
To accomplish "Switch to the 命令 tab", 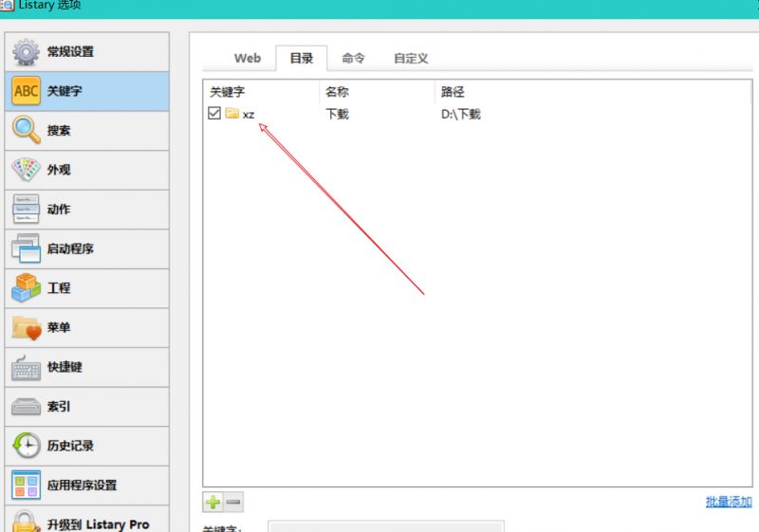I will tap(353, 59).
